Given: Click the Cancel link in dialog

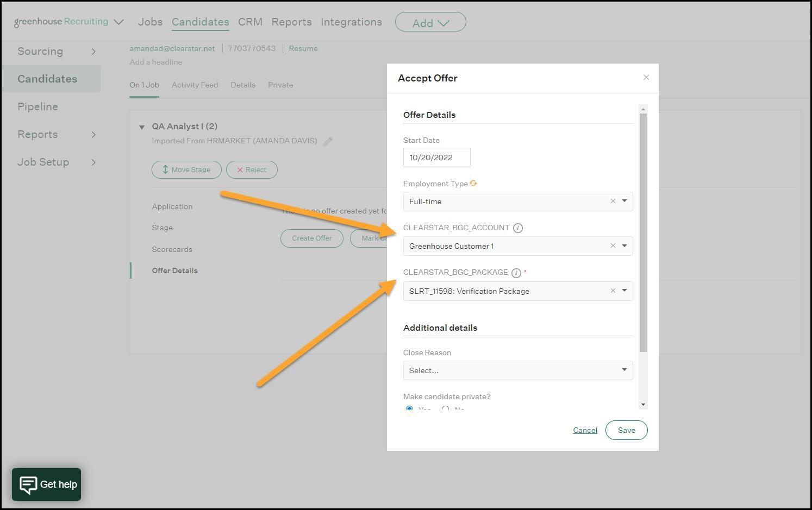Looking at the screenshot, I should pyautogui.click(x=585, y=430).
